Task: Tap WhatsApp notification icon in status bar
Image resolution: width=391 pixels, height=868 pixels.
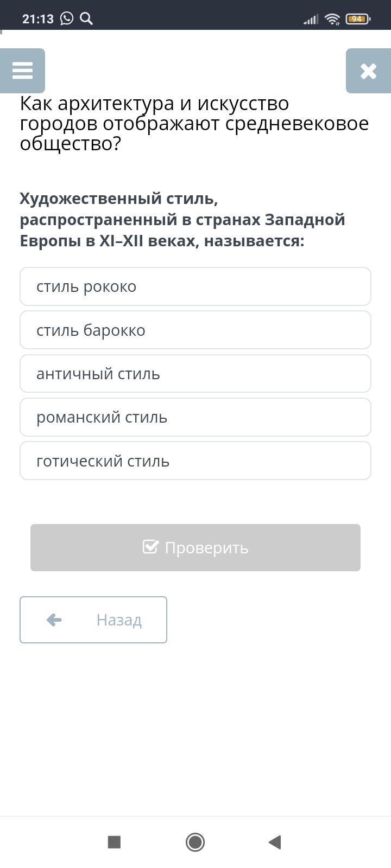Action: 67,19
